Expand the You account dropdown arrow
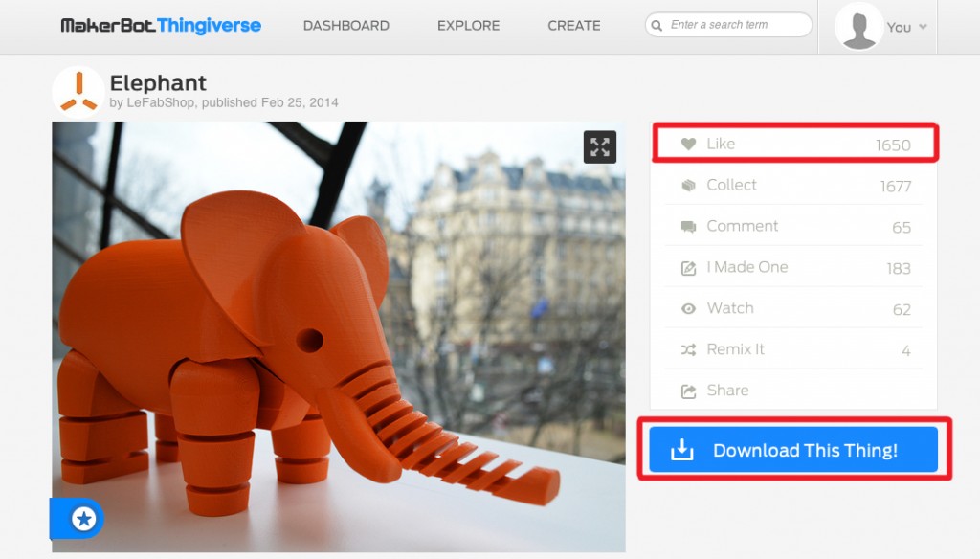This screenshot has height=559, width=980. pos(924,27)
